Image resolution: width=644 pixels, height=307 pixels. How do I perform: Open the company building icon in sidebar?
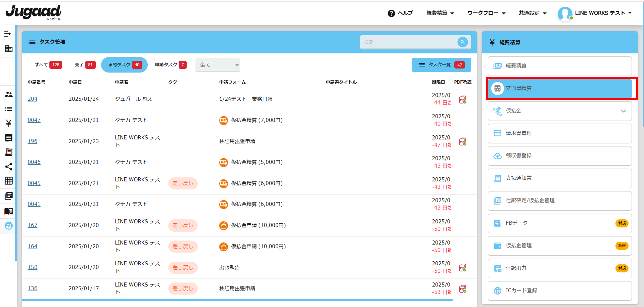click(8, 49)
